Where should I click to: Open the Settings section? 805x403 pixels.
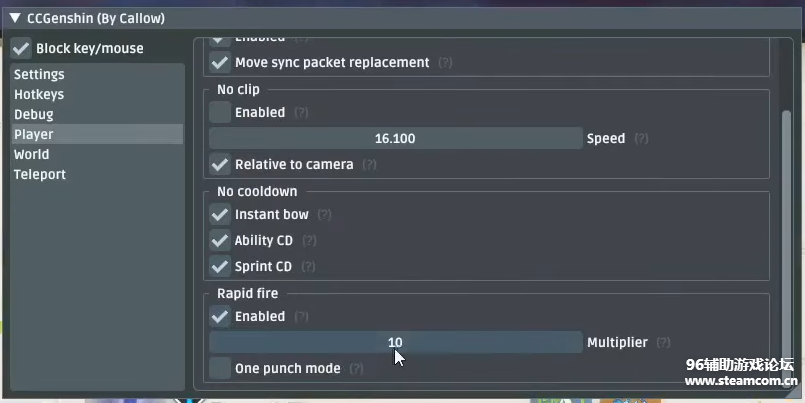tap(40, 74)
